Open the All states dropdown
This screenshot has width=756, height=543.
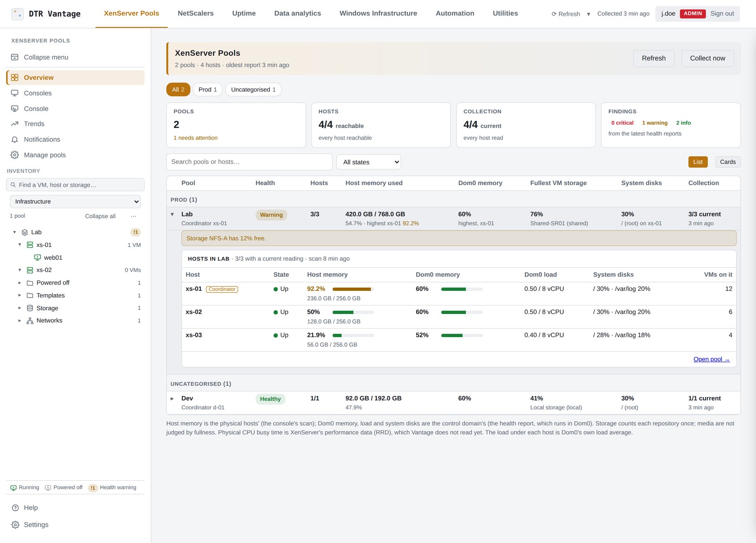[369, 162]
